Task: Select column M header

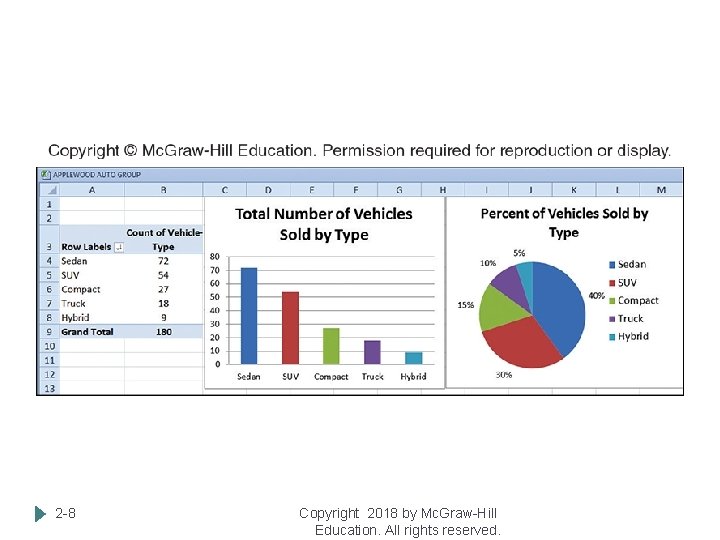Action: [x=661, y=190]
